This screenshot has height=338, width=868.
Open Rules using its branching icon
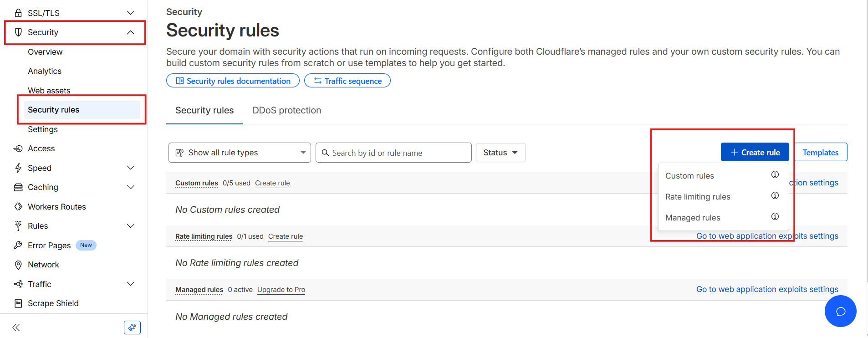coord(18,225)
